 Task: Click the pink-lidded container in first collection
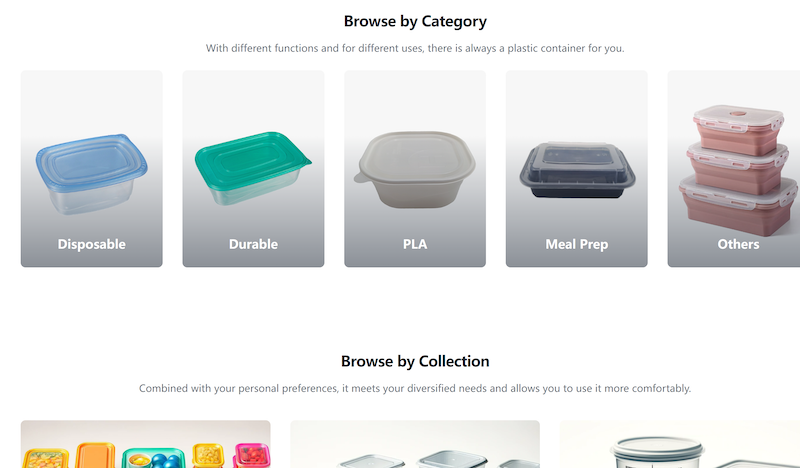click(x=250, y=456)
